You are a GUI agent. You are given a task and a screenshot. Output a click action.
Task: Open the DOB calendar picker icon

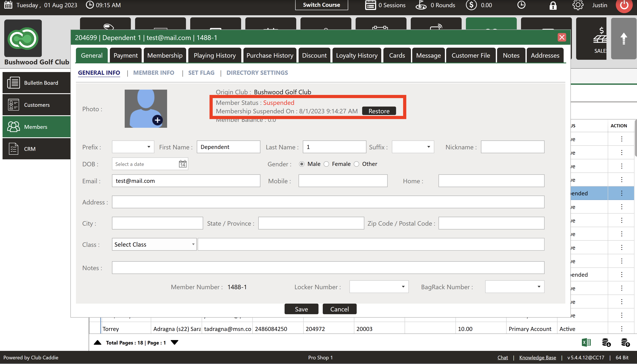[x=183, y=164]
